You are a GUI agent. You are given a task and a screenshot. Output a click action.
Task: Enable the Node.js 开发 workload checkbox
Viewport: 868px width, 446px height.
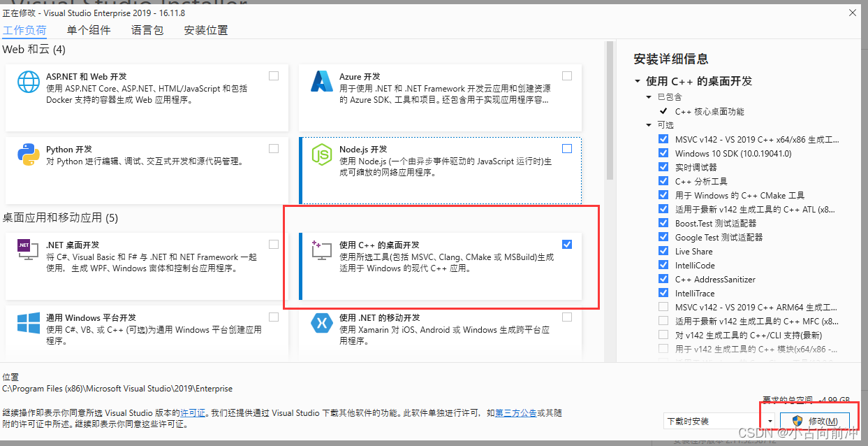coord(567,148)
